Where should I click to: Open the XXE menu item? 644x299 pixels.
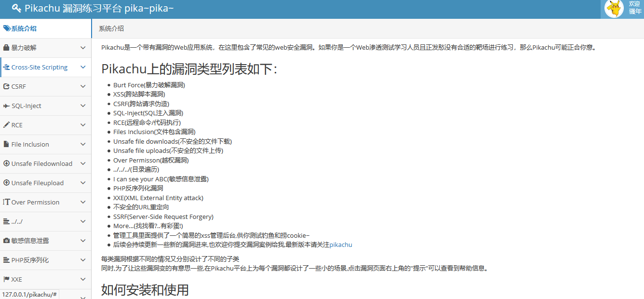[45, 279]
